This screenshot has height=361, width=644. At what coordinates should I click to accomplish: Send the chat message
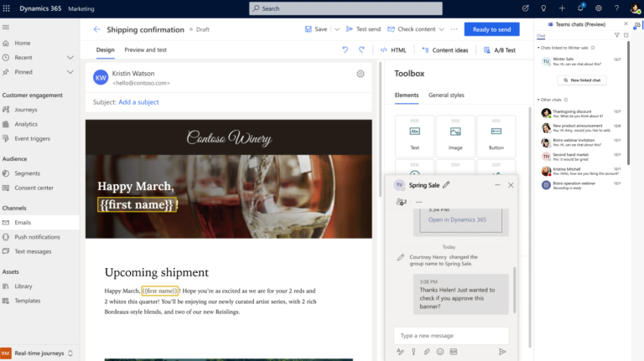pos(502,352)
